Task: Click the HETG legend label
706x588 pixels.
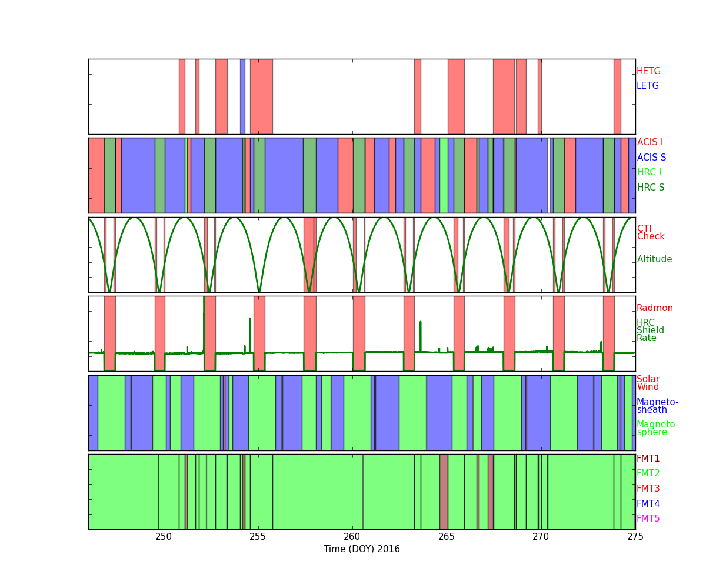Action: pyautogui.click(x=648, y=71)
